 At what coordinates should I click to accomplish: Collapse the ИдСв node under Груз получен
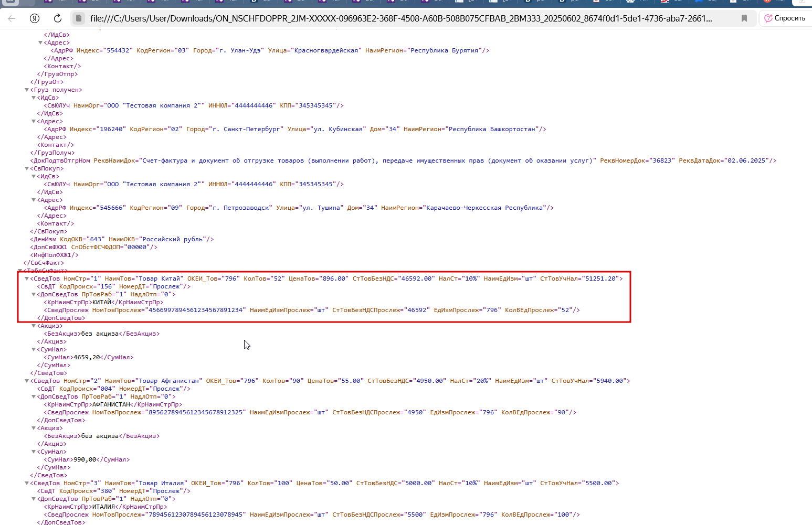tap(34, 98)
